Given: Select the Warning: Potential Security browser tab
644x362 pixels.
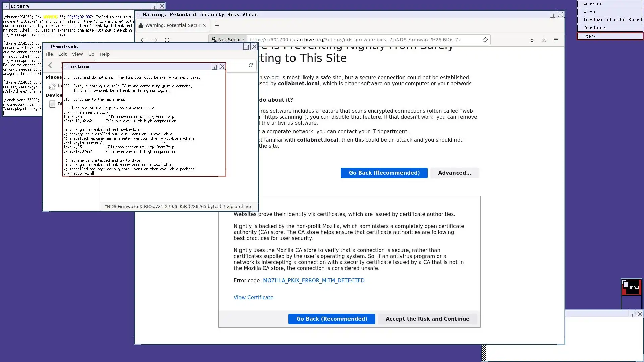Looking at the screenshot, I should pos(171,25).
